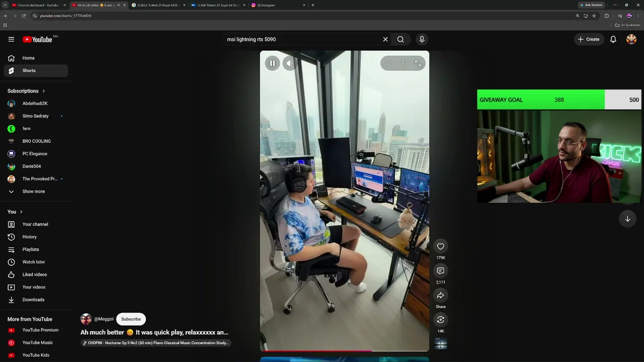Viewport: 644px width, 362px height.
Task: Open The Provoked Pr... channel
Action: (36, 179)
